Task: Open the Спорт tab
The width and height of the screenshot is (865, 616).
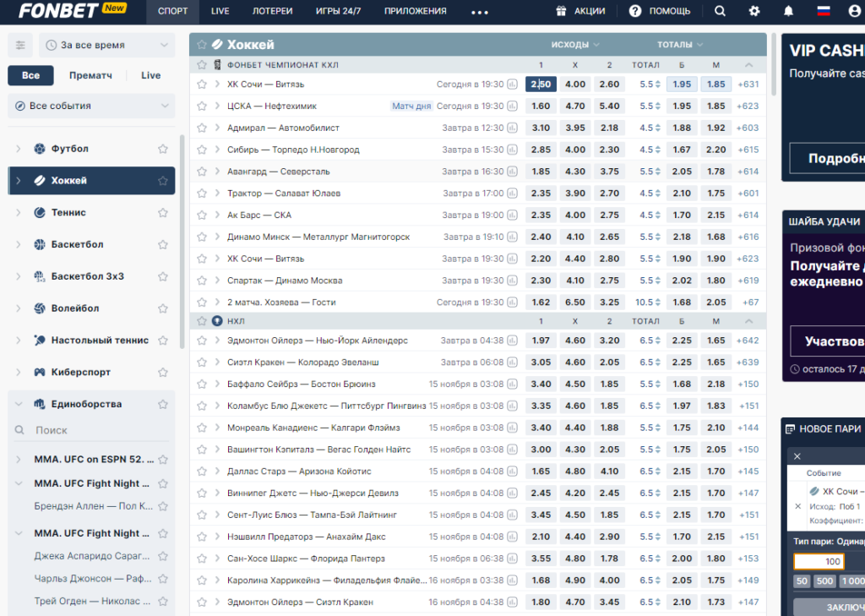Action: click(x=172, y=11)
